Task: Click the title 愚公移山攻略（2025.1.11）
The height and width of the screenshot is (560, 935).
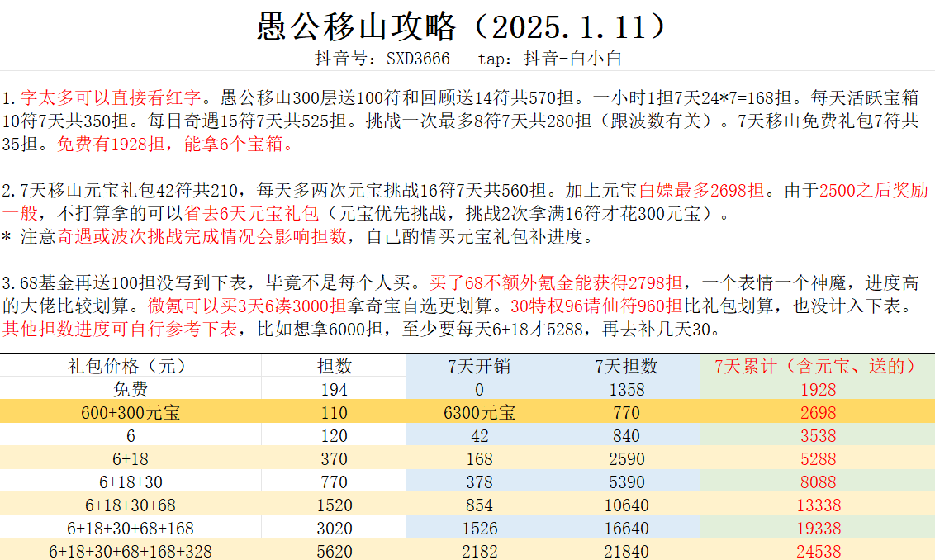Action: 463,26
